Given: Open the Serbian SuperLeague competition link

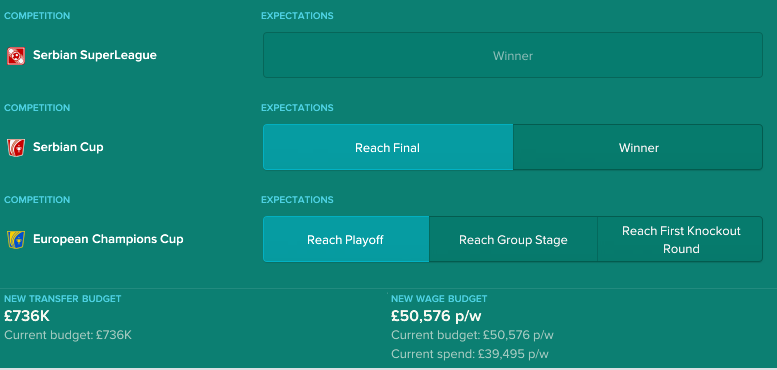Looking at the screenshot, I should [95, 55].
